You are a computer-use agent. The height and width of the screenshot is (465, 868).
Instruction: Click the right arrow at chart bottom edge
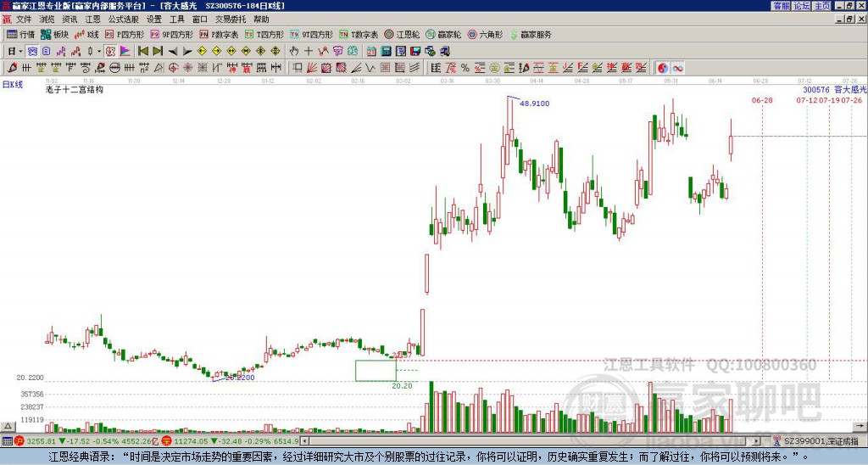click(x=860, y=426)
